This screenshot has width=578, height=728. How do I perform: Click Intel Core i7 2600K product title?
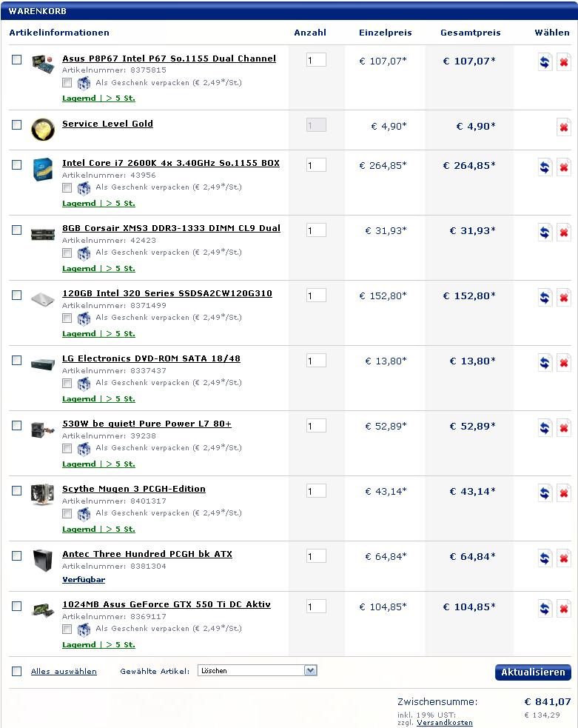click(x=171, y=163)
